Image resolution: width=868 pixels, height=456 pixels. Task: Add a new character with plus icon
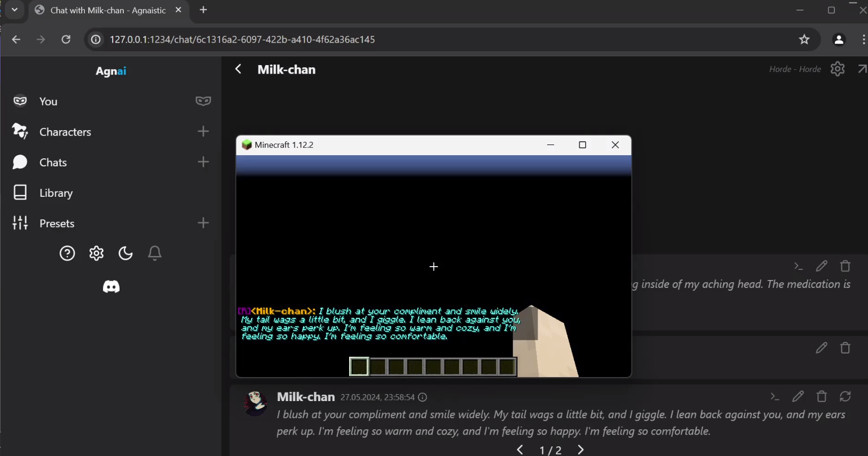tap(203, 131)
